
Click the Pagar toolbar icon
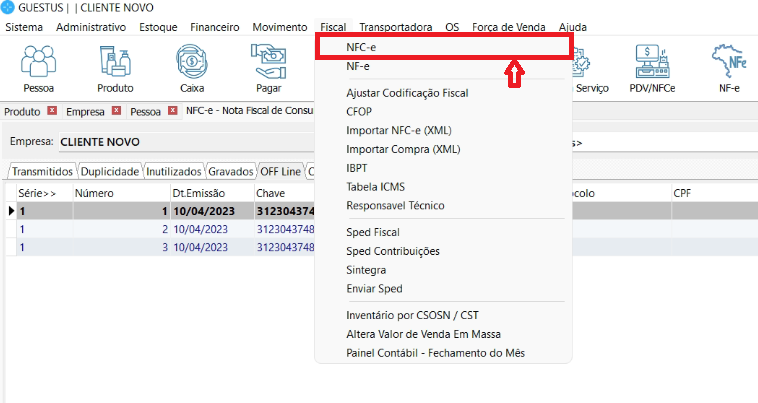point(268,68)
